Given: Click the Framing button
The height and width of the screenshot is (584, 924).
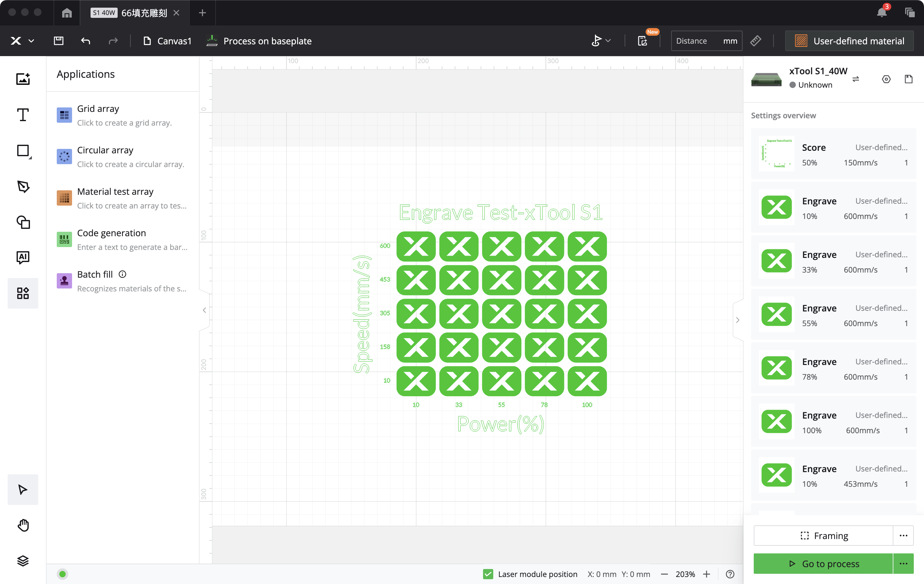Looking at the screenshot, I should [824, 535].
